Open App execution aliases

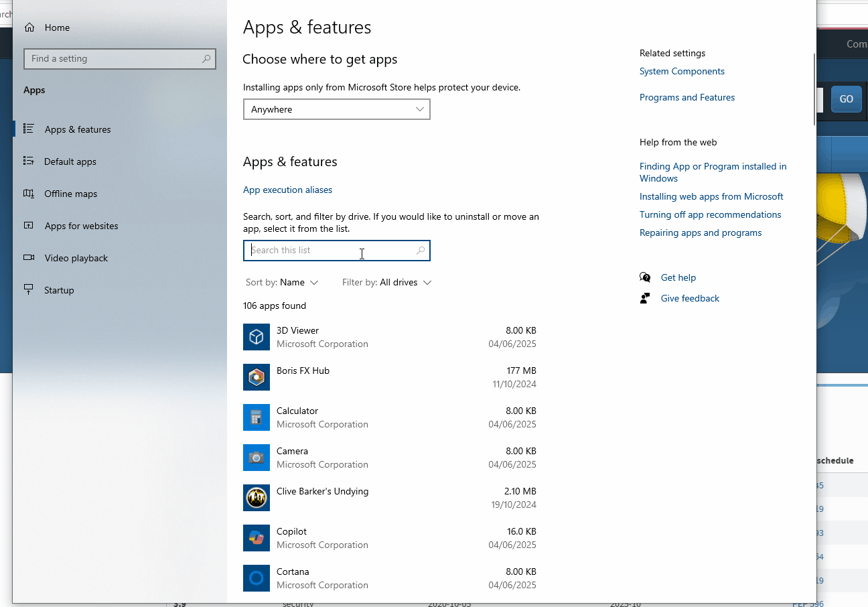[x=287, y=190]
